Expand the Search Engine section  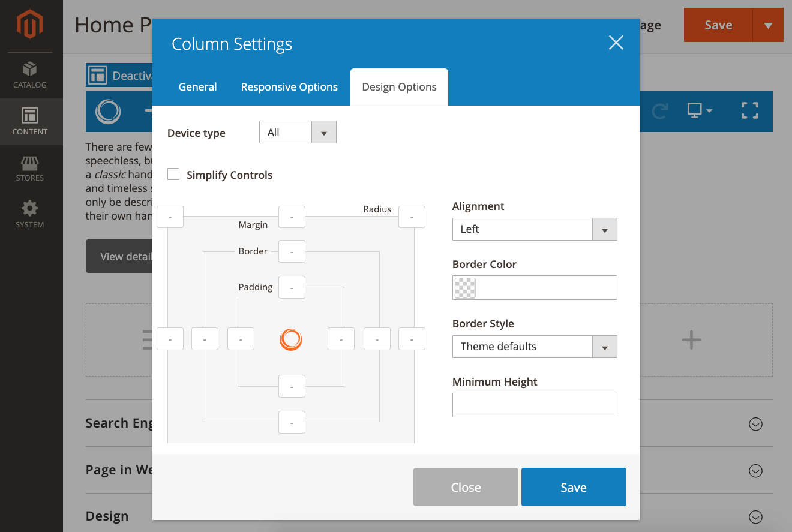pyautogui.click(x=755, y=424)
